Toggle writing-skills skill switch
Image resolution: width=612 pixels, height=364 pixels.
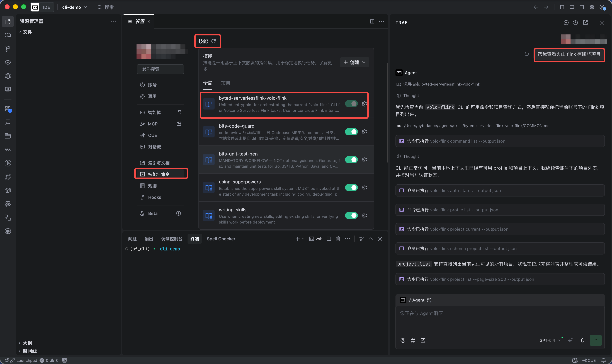point(351,216)
